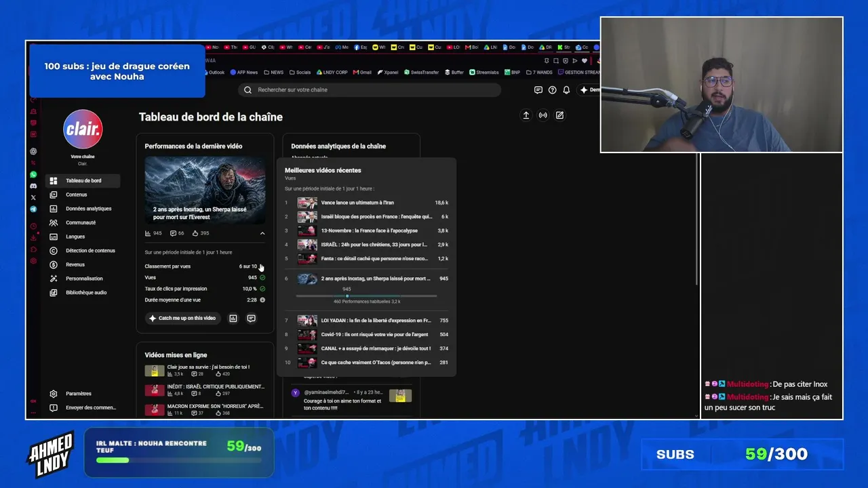The height and width of the screenshot is (488, 868).
Task: Click the performance range bar marker at 945
Action: (x=347, y=296)
